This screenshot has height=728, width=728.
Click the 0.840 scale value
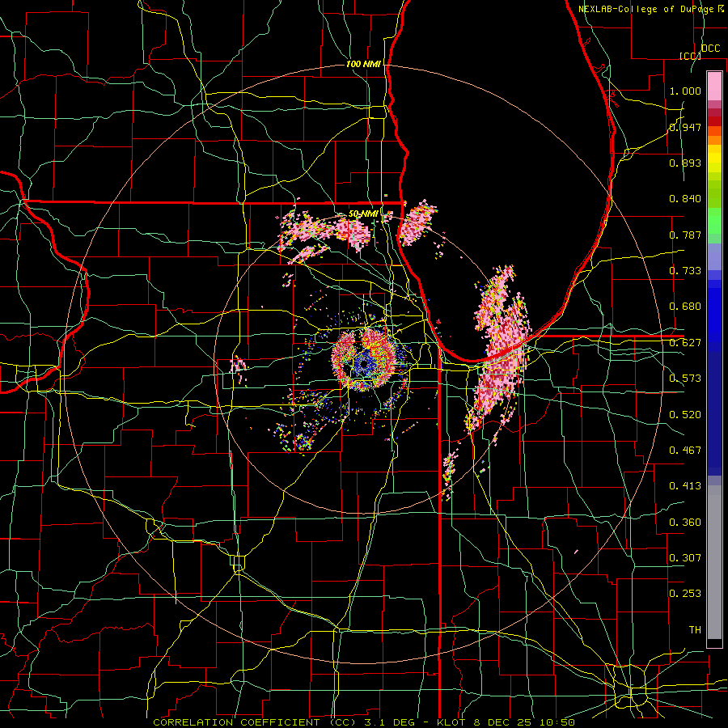685,199
